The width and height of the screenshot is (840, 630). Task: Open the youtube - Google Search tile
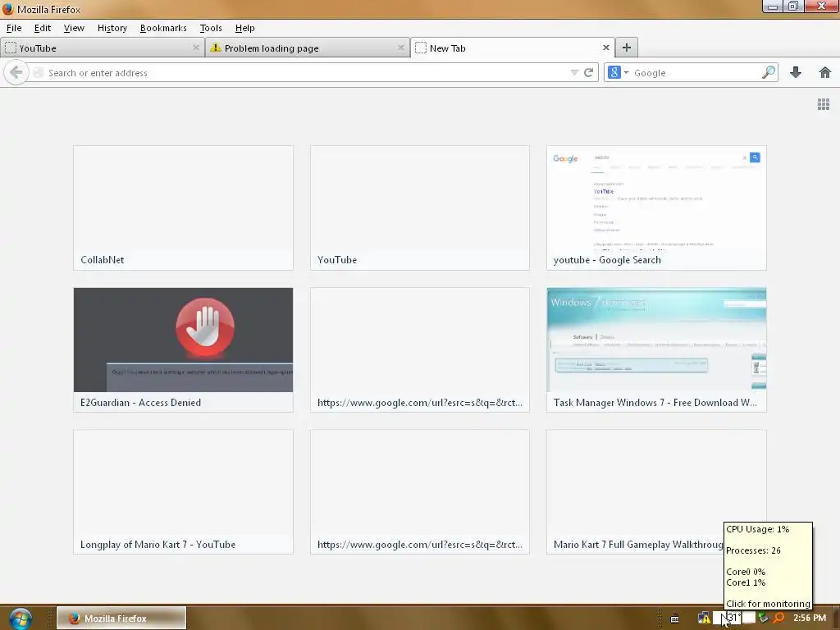coord(657,208)
